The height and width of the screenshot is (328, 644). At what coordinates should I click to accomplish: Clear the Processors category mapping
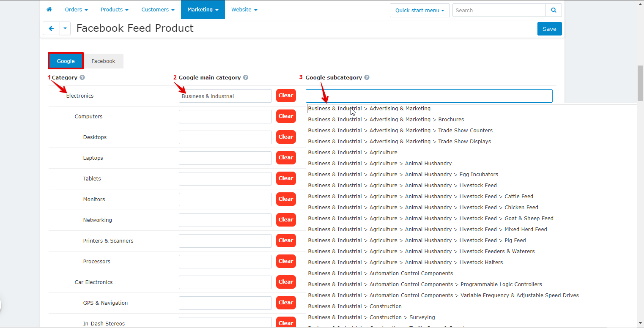click(x=286, y=261)
